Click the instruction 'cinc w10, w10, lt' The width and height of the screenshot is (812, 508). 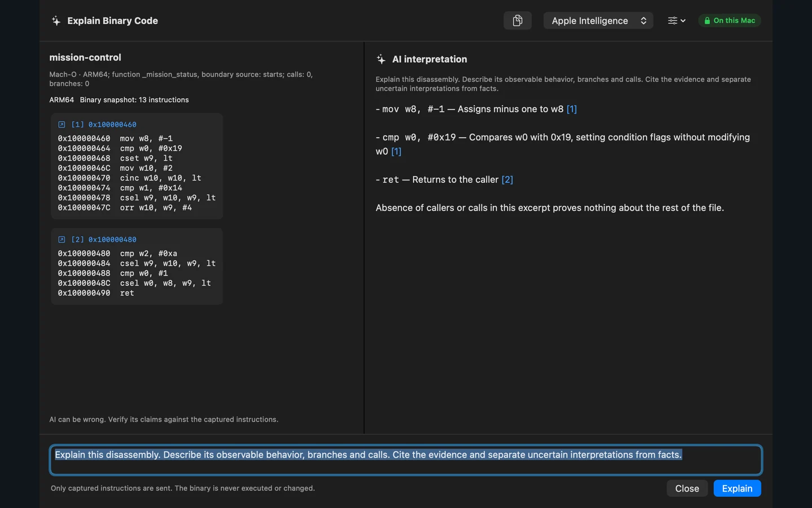click(160, 178)
